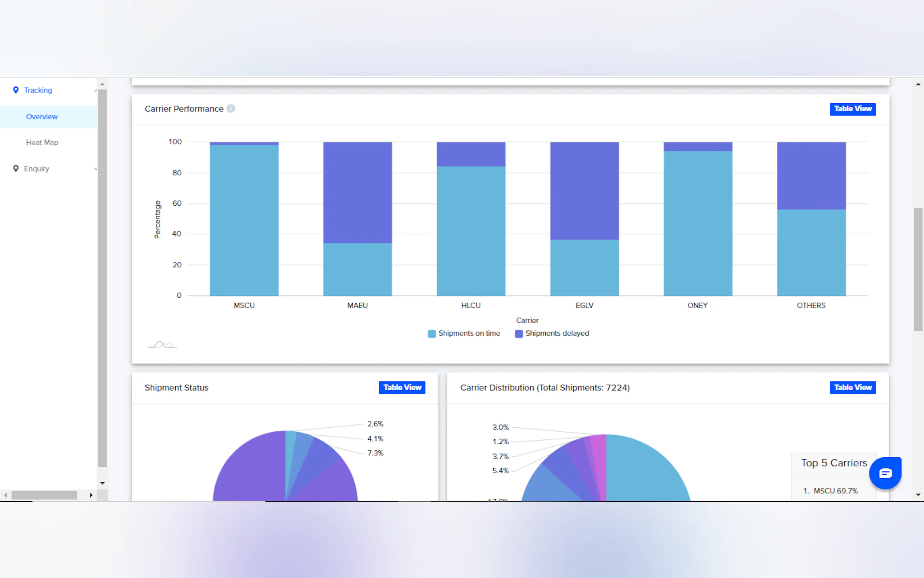Screen dimensions: 924x578
Task: Open Table View for Carrier Performance
Action: click(x=853, y=109)
